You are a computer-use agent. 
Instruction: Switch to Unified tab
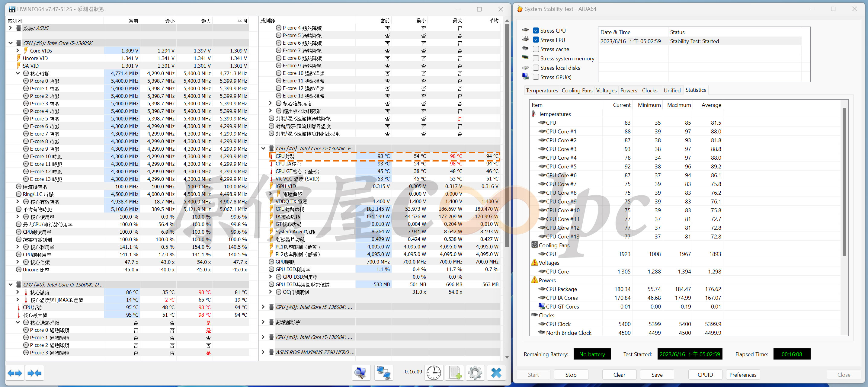click(x=672, y=90)
